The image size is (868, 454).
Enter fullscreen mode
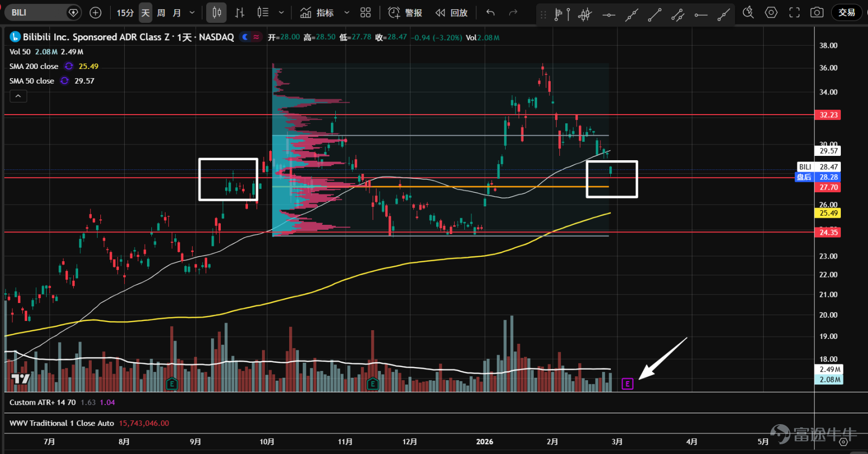794,12
